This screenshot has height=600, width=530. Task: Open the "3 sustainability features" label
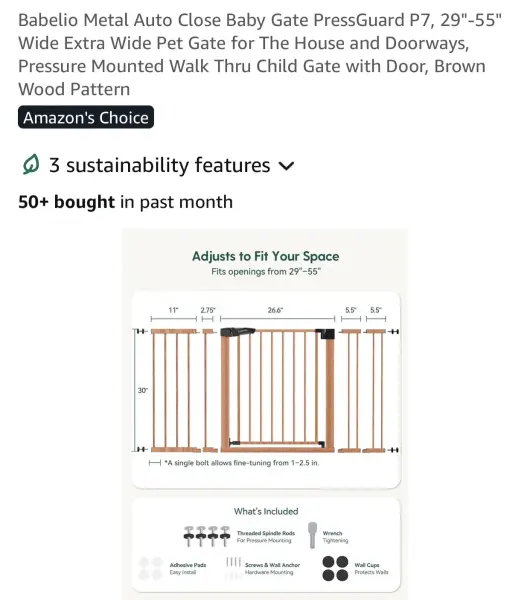pos(159,165)
